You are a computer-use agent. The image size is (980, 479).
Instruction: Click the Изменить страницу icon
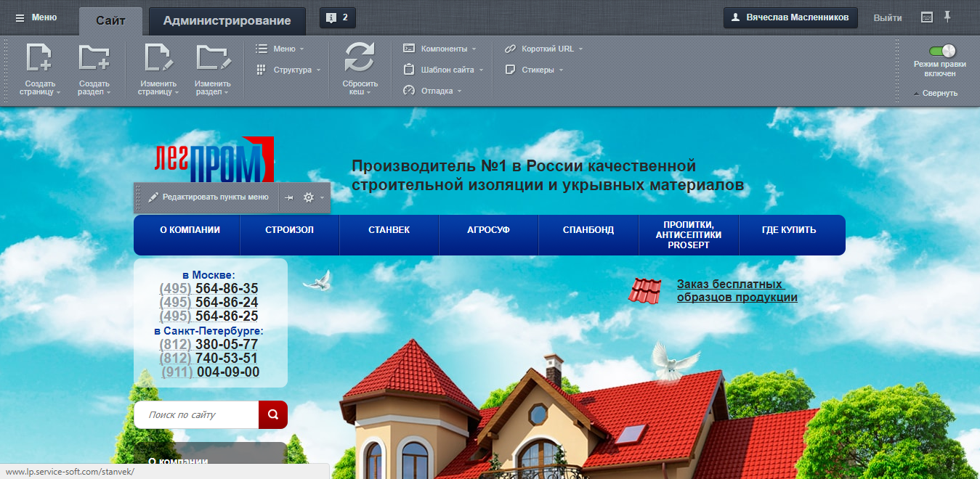point(158,58)
